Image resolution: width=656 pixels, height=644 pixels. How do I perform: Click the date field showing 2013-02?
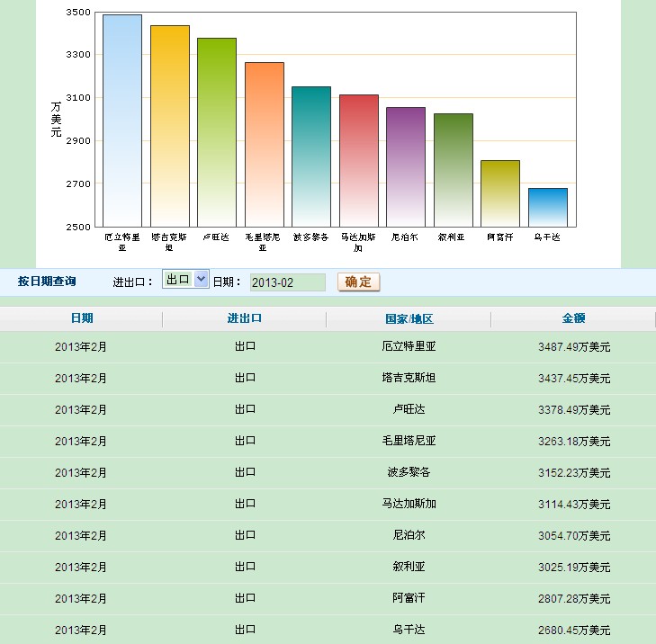pos(287,282)
